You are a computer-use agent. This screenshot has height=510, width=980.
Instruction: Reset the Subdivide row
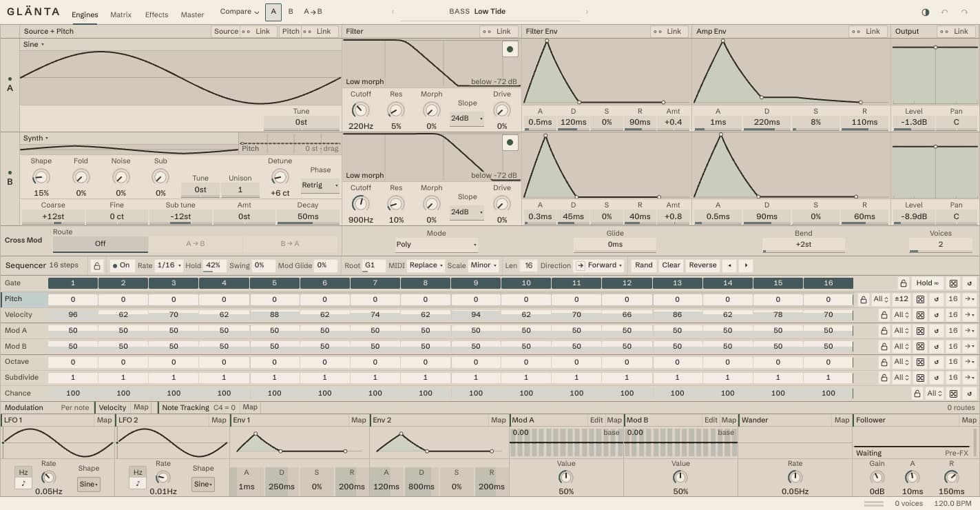pos(936,378)
